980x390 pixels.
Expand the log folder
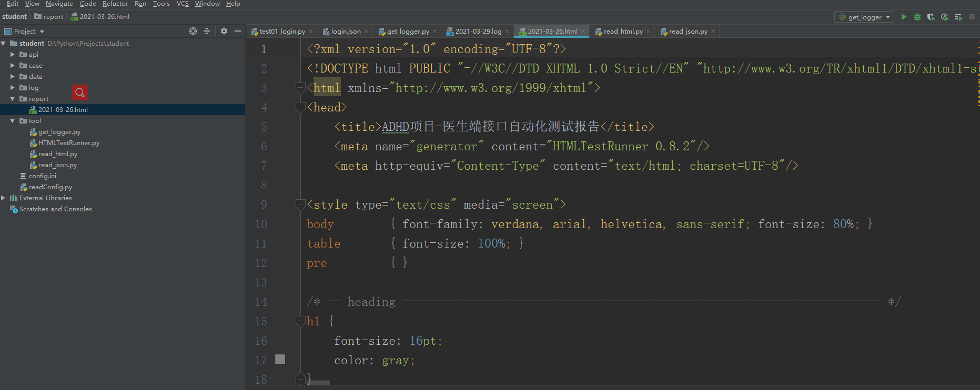(x=13, y=88)
